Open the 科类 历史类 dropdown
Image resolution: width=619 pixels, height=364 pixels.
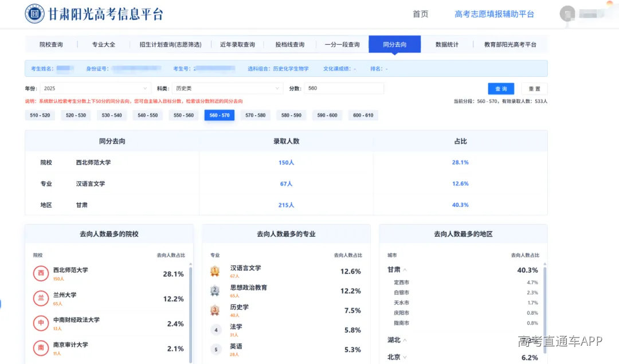227,88
